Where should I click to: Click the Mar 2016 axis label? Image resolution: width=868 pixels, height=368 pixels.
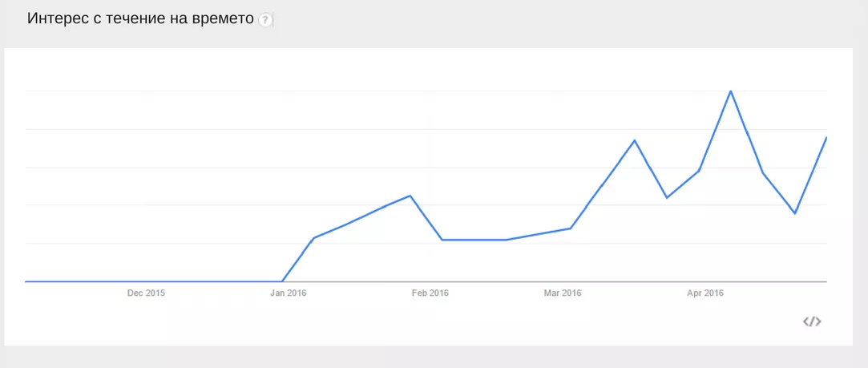563,293
